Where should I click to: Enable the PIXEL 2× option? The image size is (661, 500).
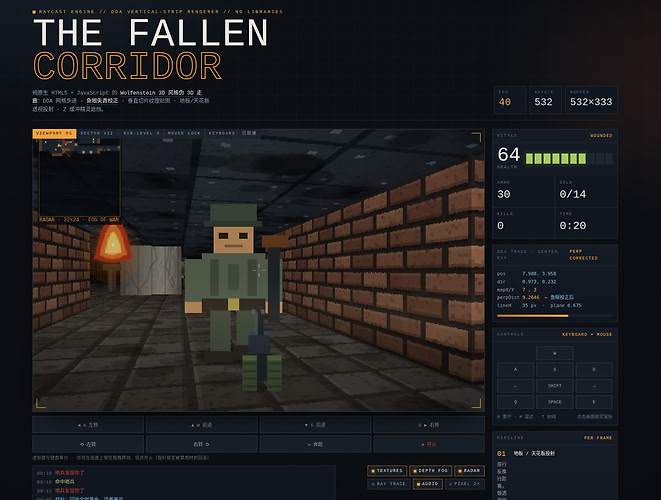pyautogui.click(x=465, y=484)
